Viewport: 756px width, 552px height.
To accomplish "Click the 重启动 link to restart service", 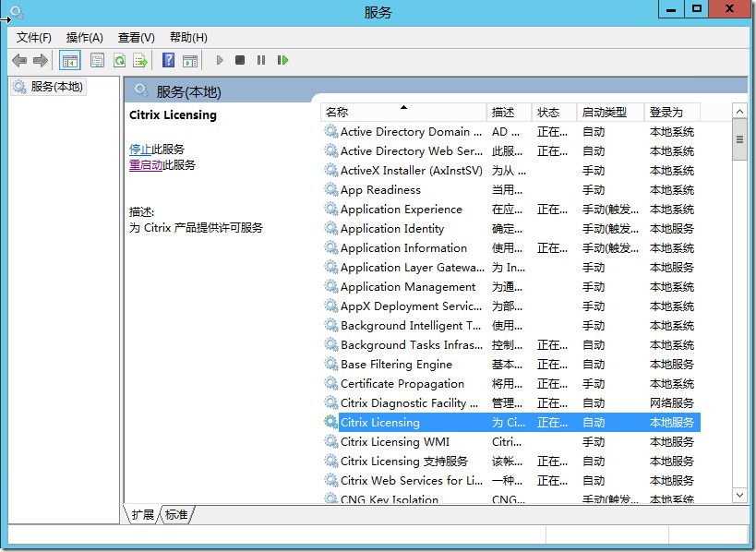I will coord(146,165).
